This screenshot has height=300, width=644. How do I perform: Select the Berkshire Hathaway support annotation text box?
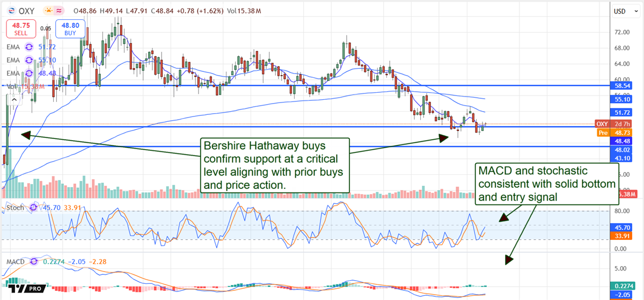coord(274,165)
